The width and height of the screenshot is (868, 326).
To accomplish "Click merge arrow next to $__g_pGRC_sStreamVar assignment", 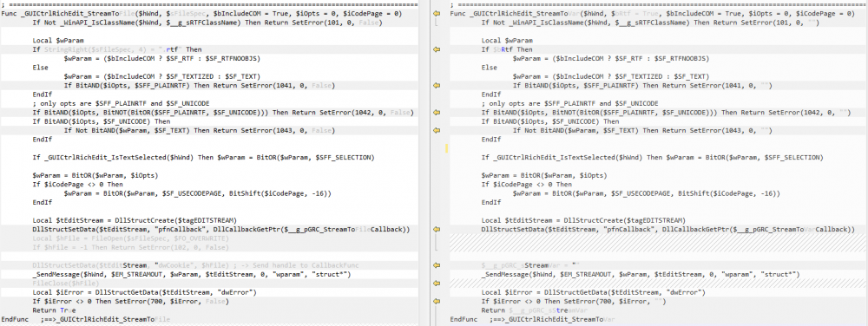I will [x=437, y=265].
